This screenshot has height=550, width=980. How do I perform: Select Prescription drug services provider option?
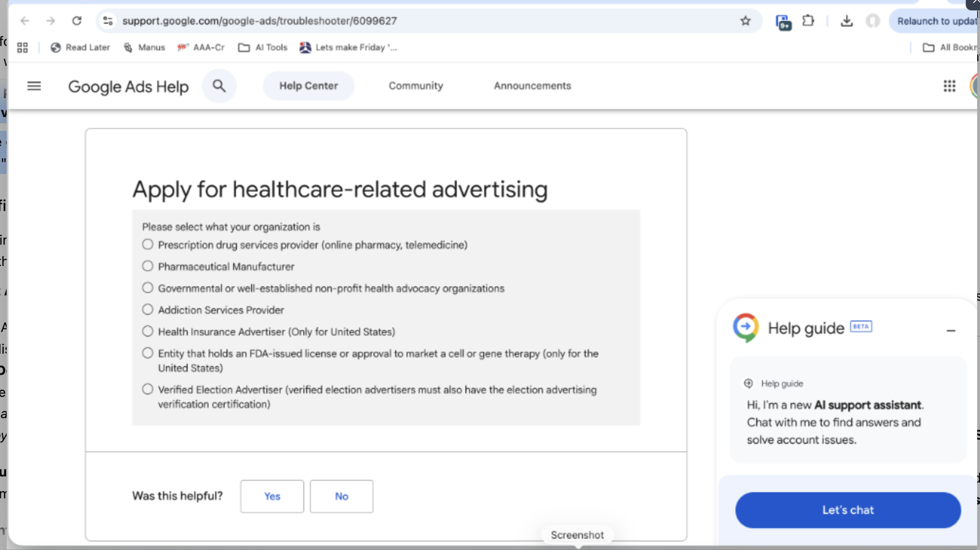coord(148,244)
